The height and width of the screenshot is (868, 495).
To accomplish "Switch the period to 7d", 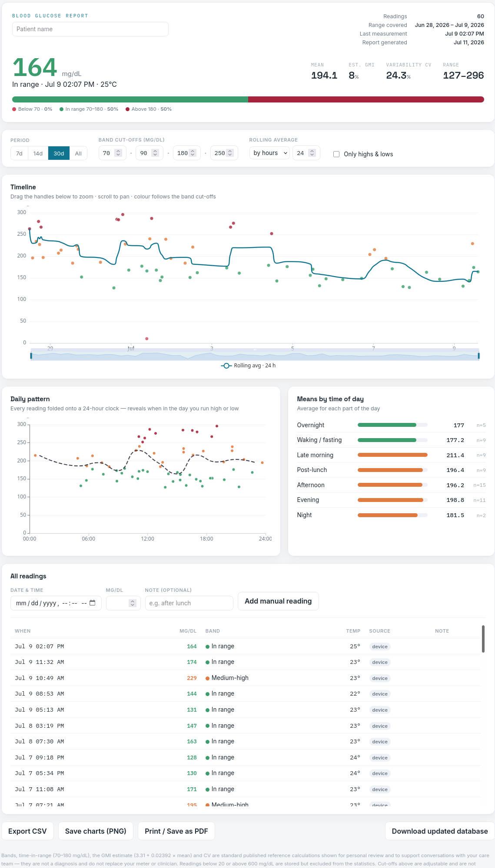I will 19,153.
